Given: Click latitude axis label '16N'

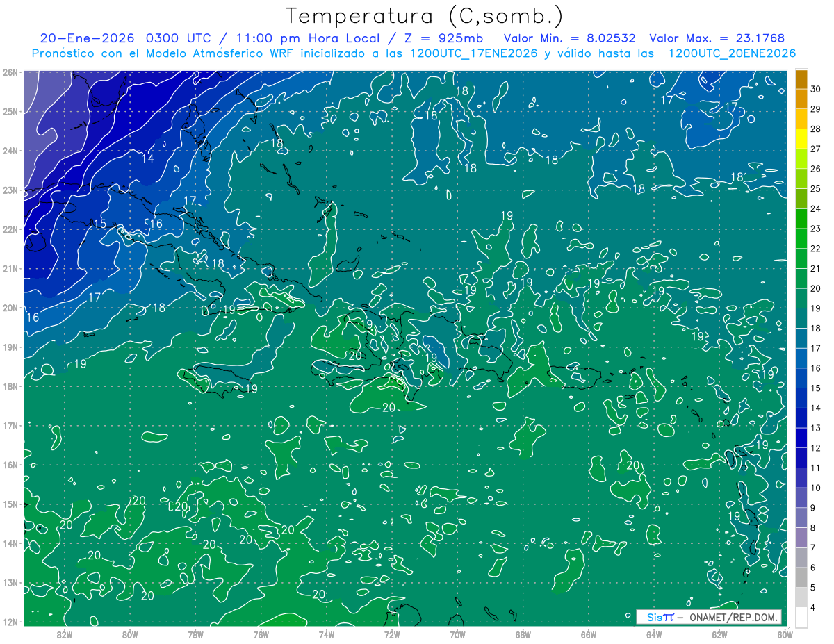Looking at the screenshot, I should point(10,465).
